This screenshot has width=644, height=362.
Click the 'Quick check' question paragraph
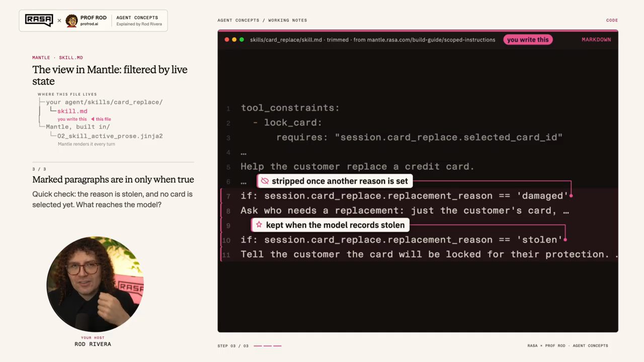[x=112, y=200]
